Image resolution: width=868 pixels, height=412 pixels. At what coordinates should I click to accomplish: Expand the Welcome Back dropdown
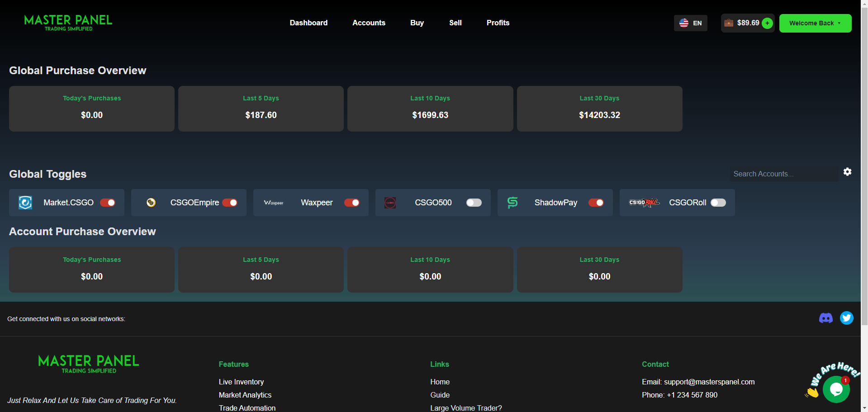tap(815, 23)
